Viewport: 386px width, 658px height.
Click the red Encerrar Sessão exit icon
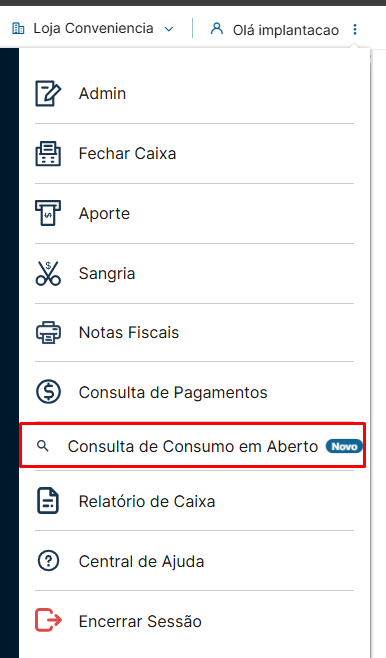point(48,620)
